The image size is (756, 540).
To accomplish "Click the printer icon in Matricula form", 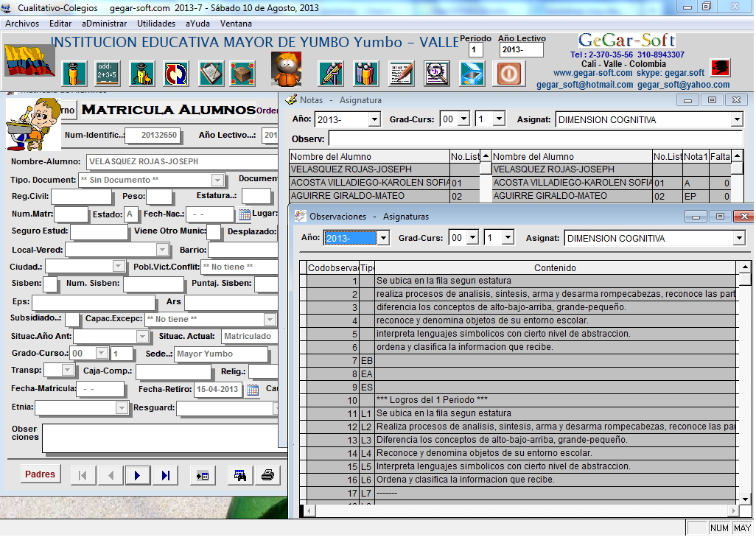I will [x=267, y=476].
